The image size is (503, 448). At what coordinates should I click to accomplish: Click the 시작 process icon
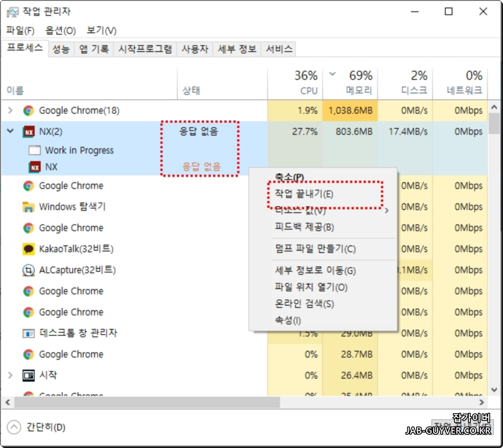coord(28,375)
